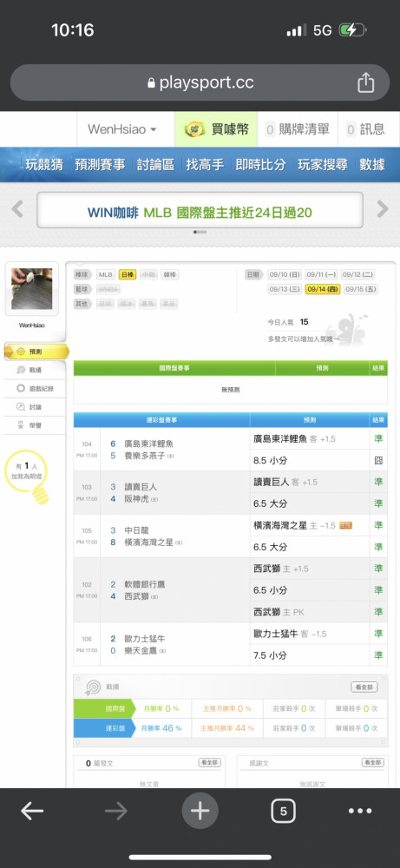Choose date 09/10 (日)
This screenshot has width=400, height=868.
285,274
